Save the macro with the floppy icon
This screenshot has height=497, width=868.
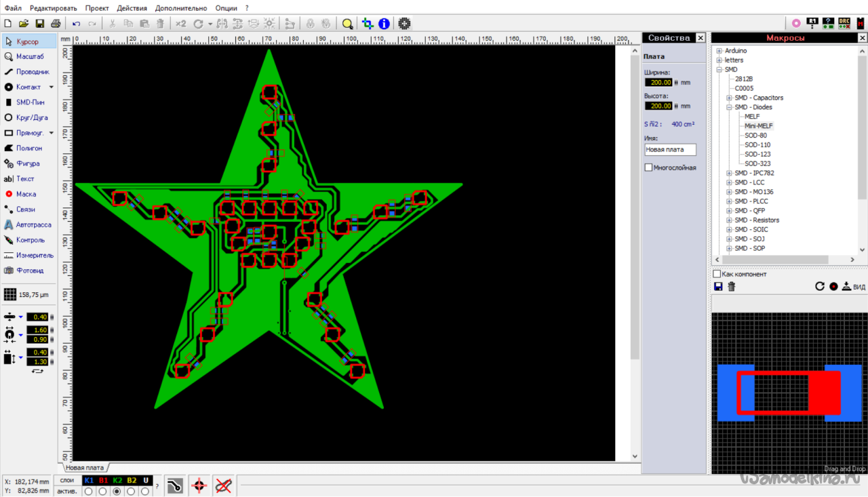coord(718,287)
